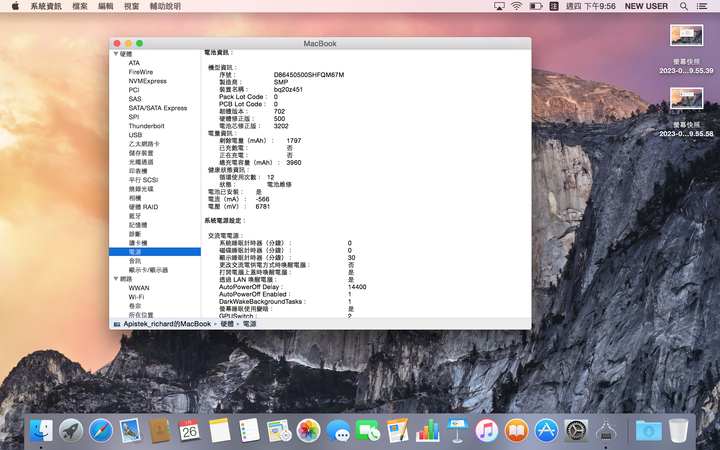Click Apistek_richard的MacBook in path bar
Viewport: 720px width, 450px height.
(167, 324)
